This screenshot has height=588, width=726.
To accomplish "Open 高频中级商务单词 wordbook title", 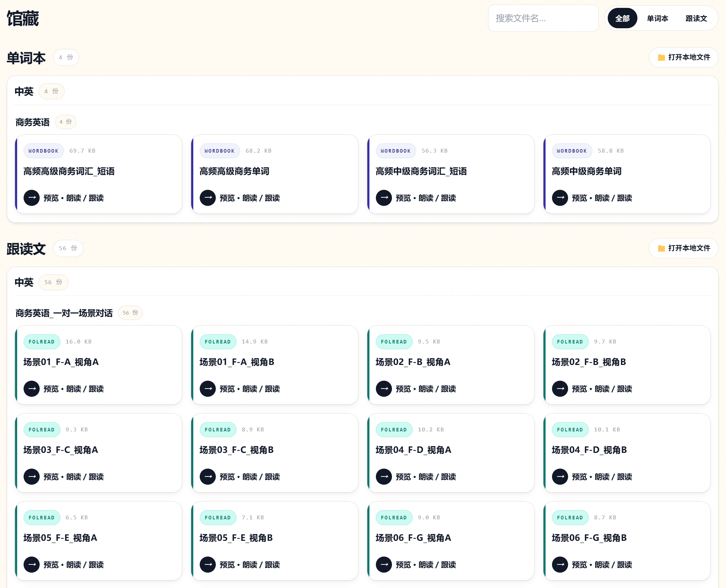I will (587, 171).
